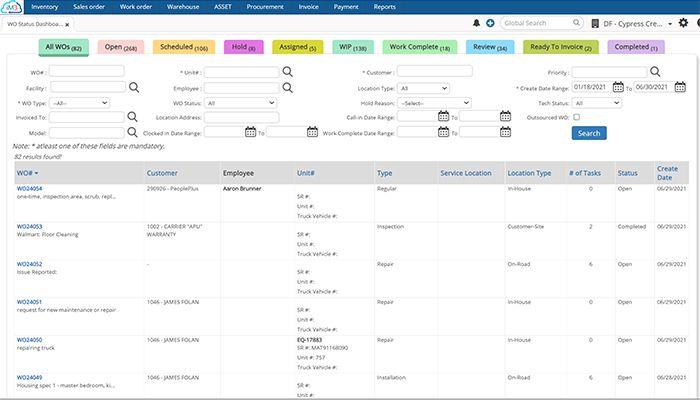This screenshot has height=400, width=700.
Task: Click the Unit# lookup magnifier icon
Action: [x=288, y=71]
